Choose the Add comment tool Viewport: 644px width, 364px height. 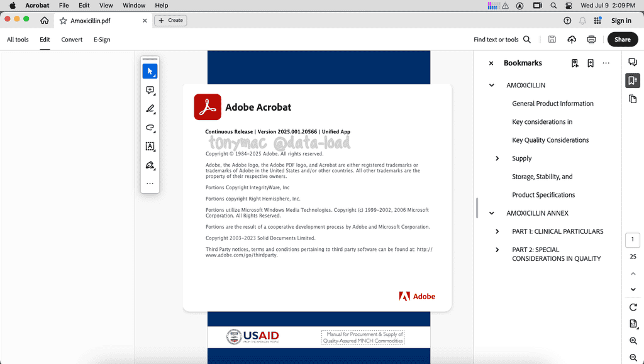tap(150, 91)
